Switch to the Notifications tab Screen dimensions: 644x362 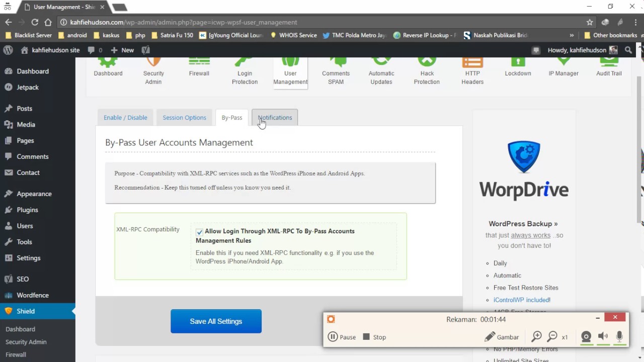[275, 118]
